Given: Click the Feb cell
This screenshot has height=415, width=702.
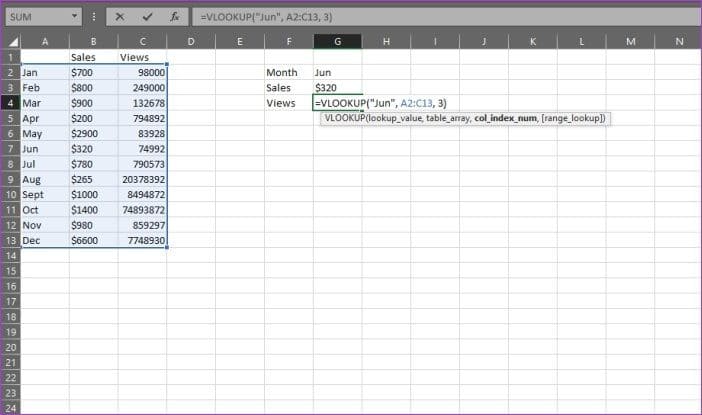Looking at the screenshot, I should coord(45,88).
